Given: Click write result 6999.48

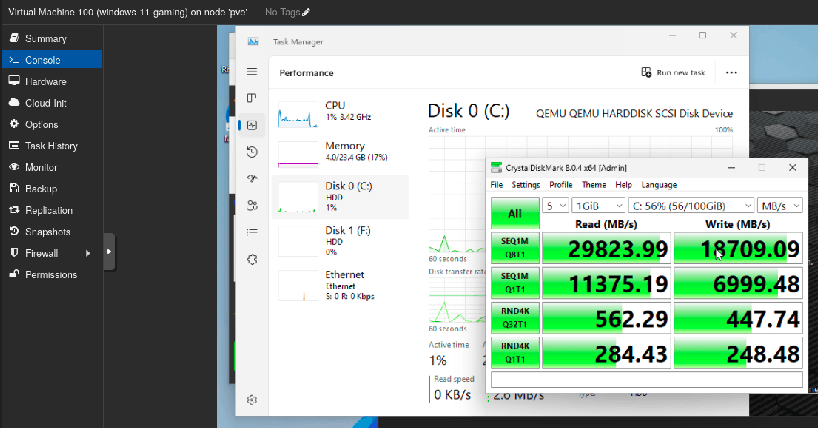Looking at the screenshot, I should pos(738,283).
